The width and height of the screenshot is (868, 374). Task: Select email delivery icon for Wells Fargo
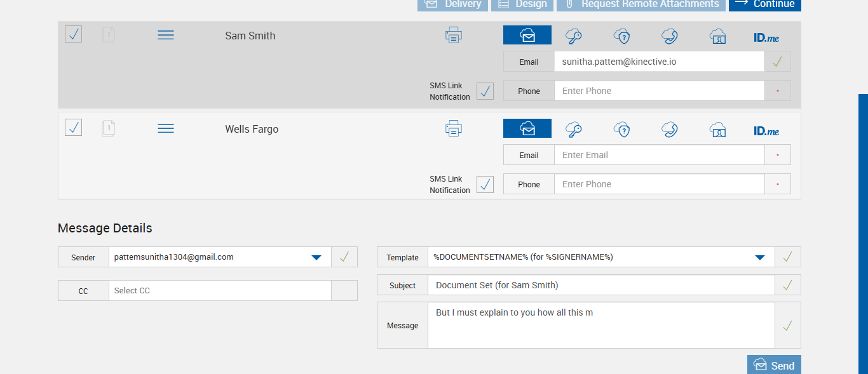pos(527,128)
